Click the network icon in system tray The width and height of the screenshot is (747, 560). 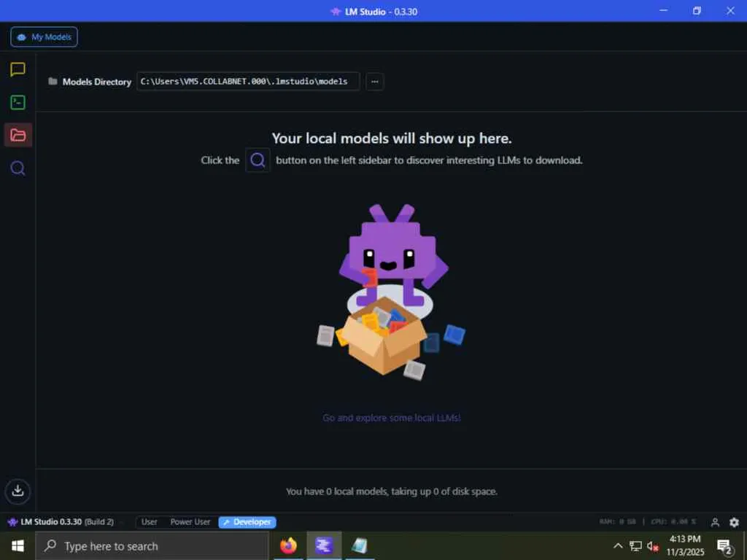coord(635,545)
